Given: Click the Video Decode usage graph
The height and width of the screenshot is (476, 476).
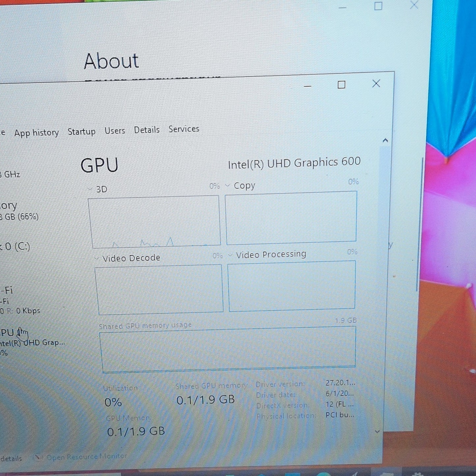Looking at the screenshot, I should point(159,289).
